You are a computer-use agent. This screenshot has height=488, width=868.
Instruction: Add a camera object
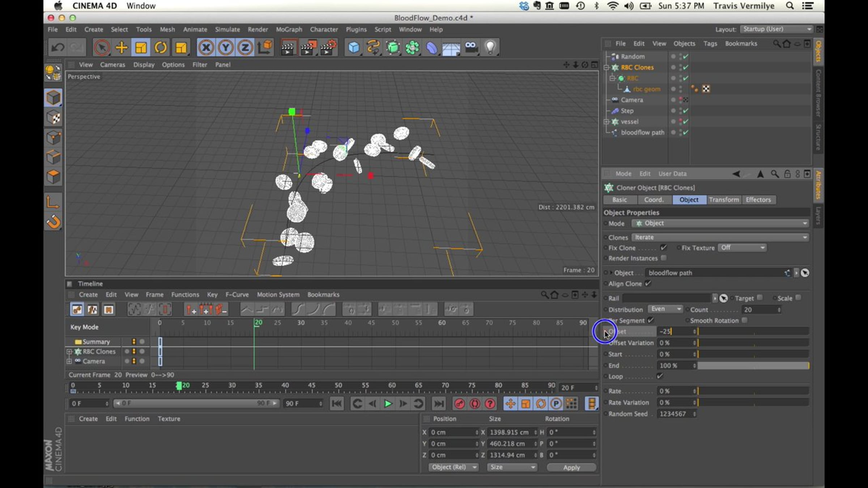[x=471, y=47]
